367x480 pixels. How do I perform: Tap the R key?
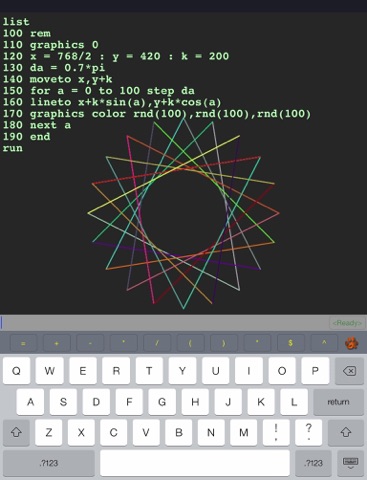coord(116,371)
